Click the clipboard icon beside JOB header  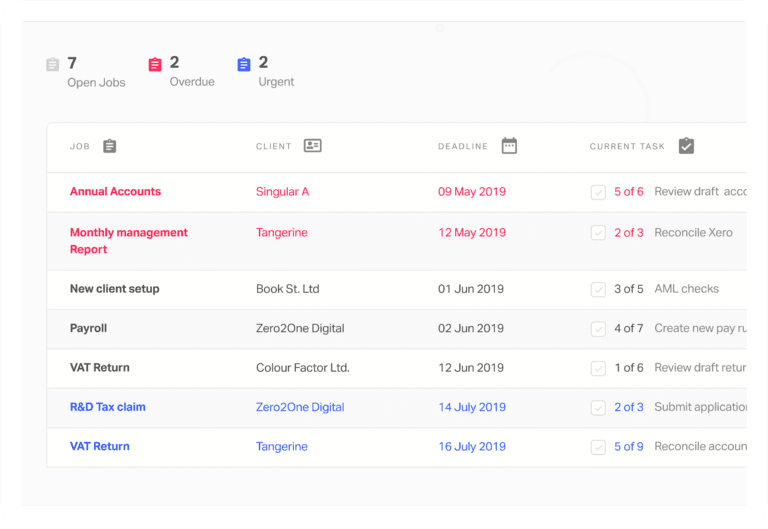pyautogui.click(x=110, y=146)
